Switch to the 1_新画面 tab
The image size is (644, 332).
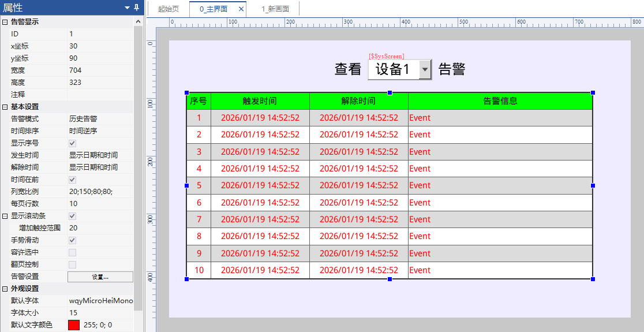(x=275, y=9)
